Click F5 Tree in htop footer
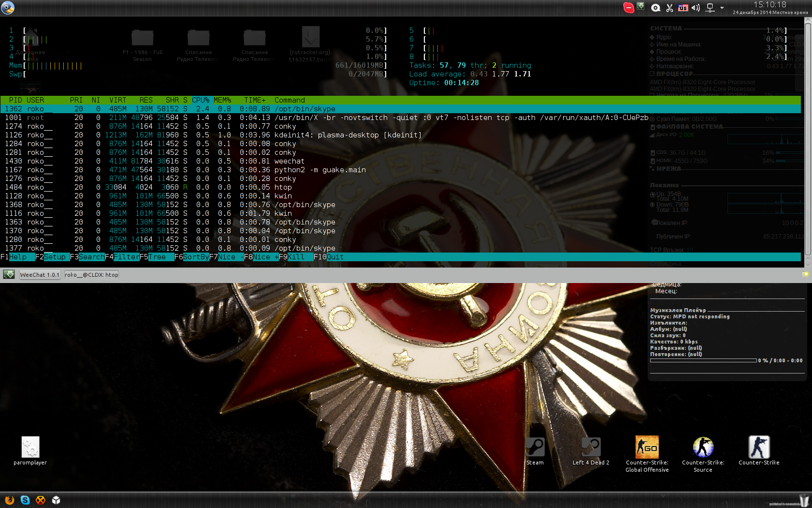 point(157,257)
